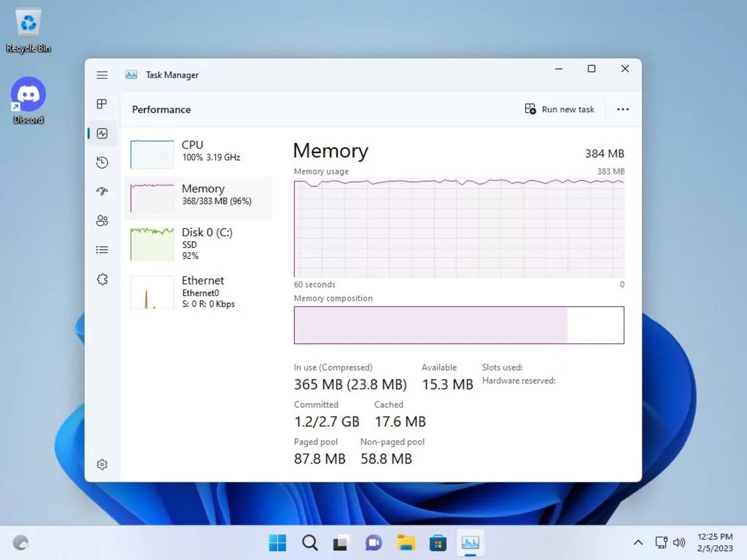Open the Services view

click(x=102, y=279)
